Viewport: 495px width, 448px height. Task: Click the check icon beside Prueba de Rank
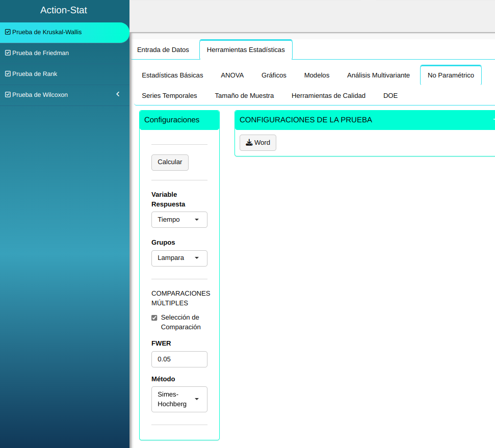8,74
